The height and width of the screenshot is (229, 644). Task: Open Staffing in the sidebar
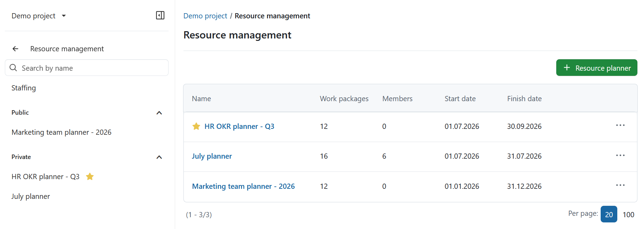tap(24, 88)
